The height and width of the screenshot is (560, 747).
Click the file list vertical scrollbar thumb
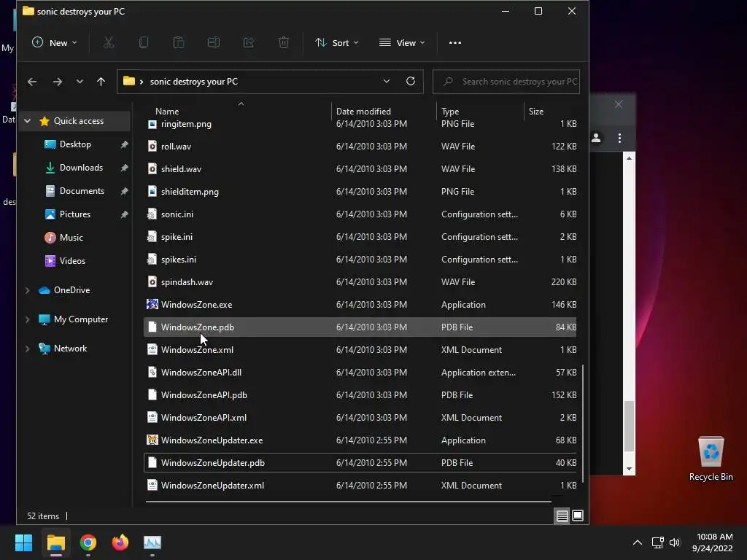point(583,424)
